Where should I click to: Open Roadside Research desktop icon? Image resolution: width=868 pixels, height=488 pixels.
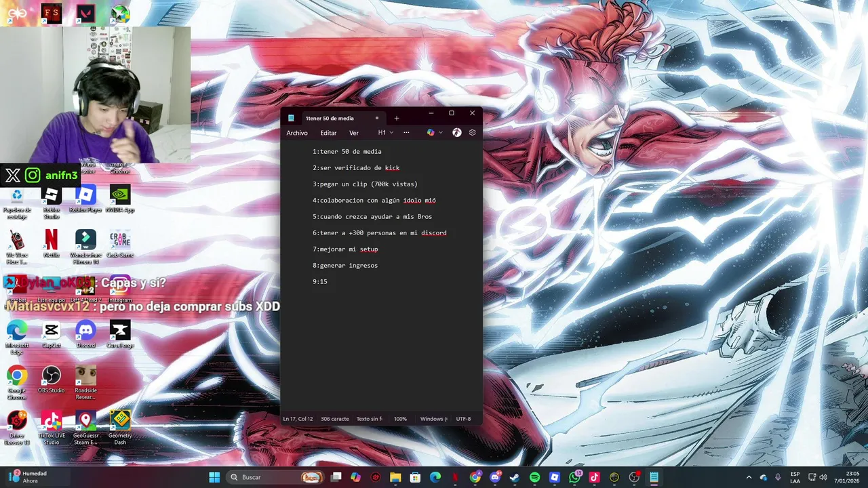point(85,383)
